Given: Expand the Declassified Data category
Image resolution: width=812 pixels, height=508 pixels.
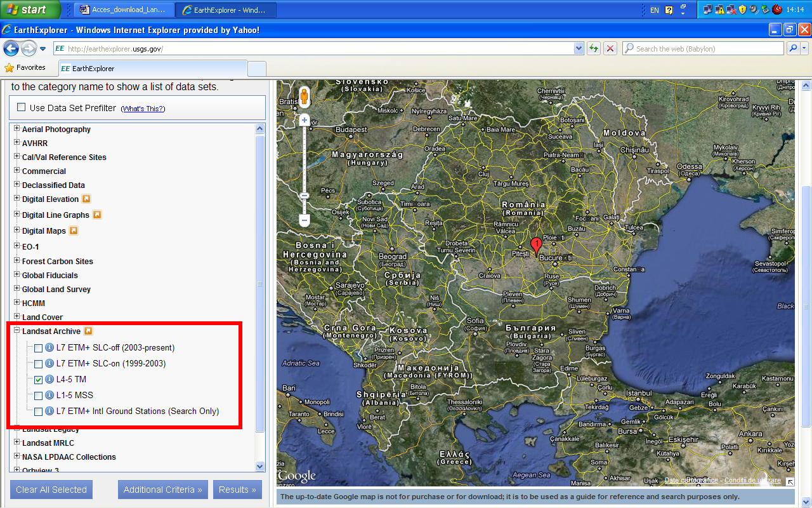Looking at the screenshot, I should click(17, 185).
